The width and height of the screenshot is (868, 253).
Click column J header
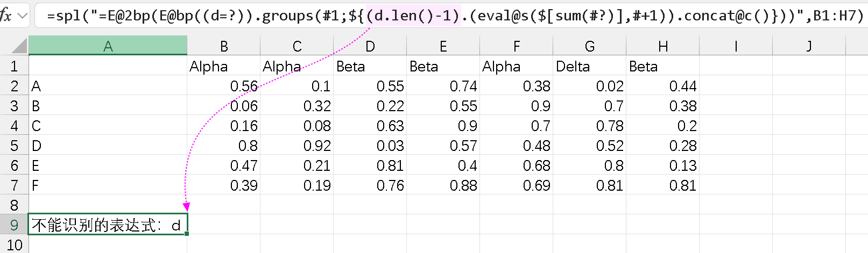[x=809, y=46]
